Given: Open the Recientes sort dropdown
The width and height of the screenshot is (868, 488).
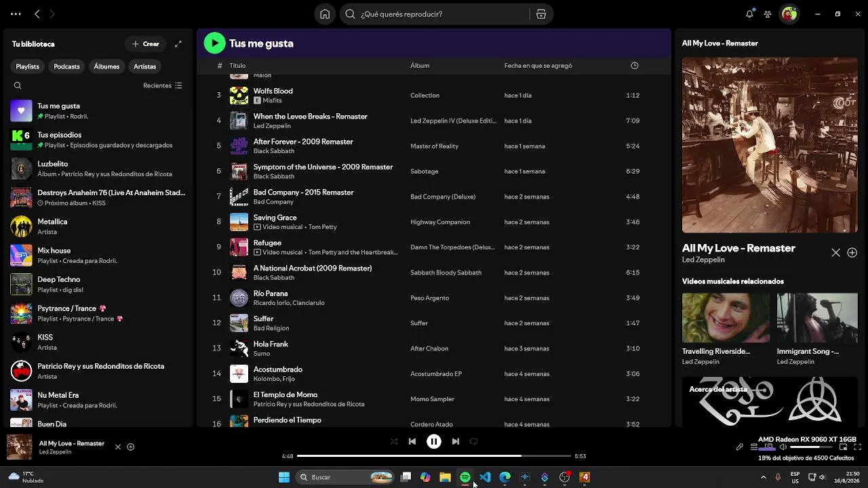Looking at the screenshot, I should pyautogui.click(x=163, y=86).
